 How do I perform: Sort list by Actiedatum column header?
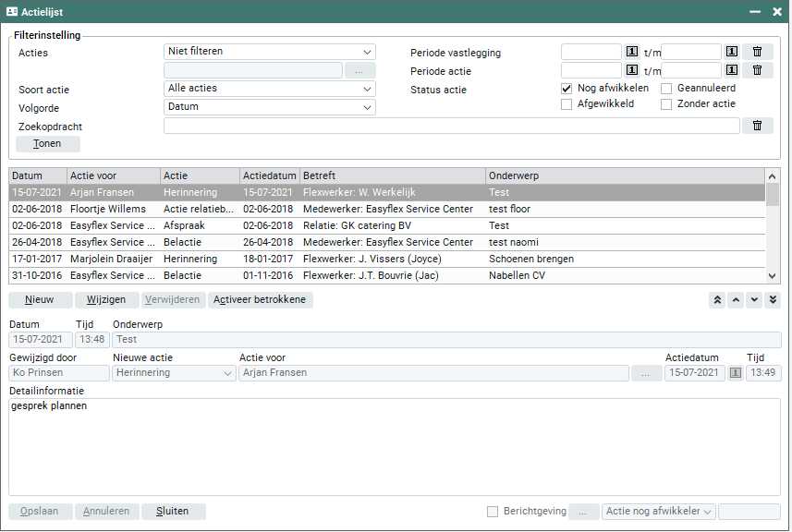click(x=269, y=175)
